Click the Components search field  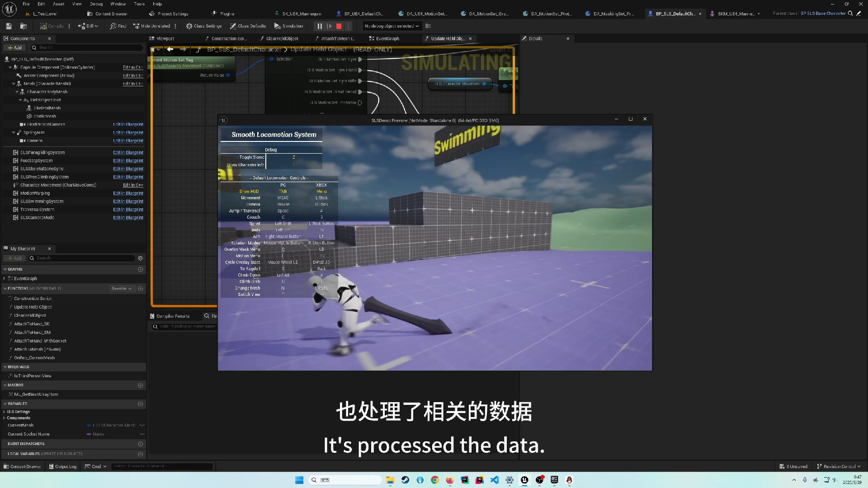86,47
